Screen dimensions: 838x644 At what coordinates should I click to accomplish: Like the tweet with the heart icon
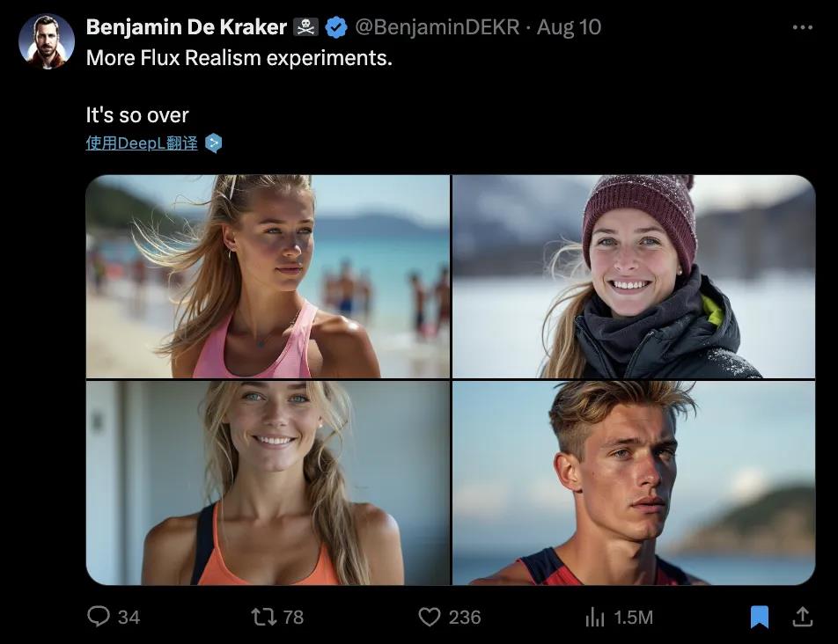coord(429,617)
